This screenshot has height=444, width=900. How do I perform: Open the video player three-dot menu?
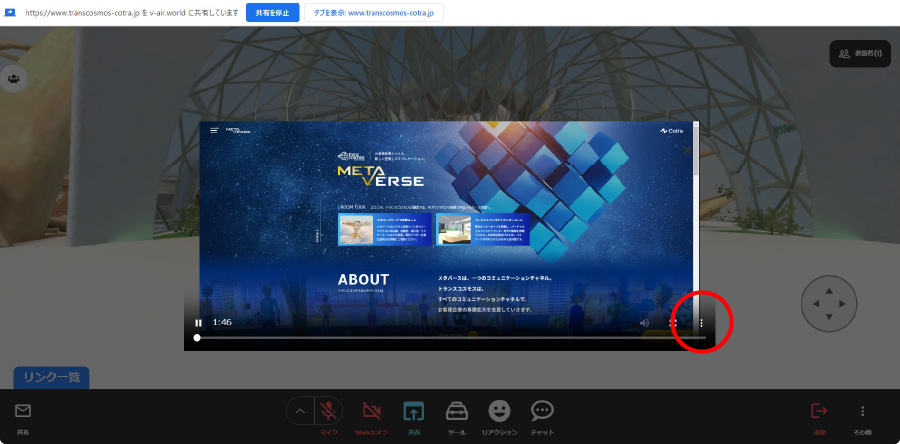tap(701, 323)
